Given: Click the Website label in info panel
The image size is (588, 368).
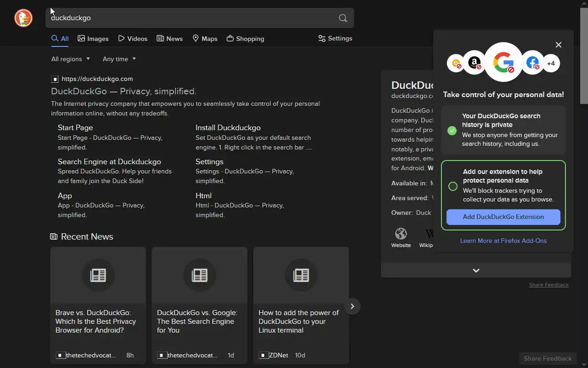Looking at the screenshot, I should click(x=401, y=245).
